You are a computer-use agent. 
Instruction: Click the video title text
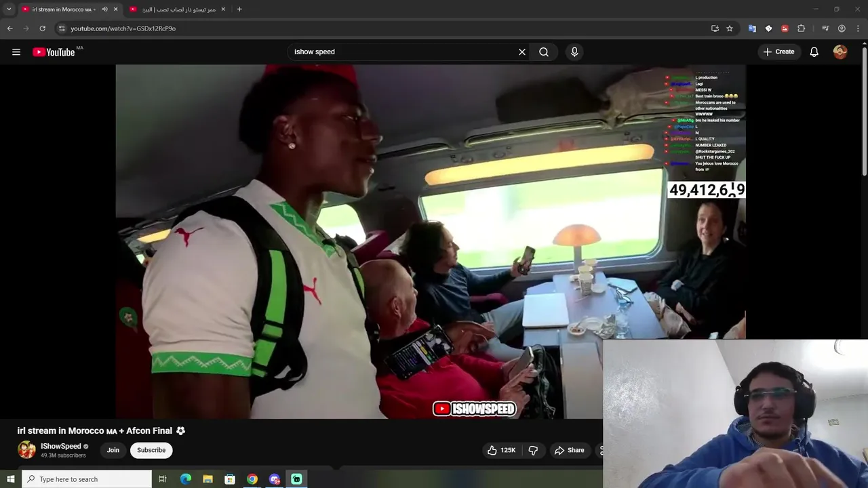(95, 430)
